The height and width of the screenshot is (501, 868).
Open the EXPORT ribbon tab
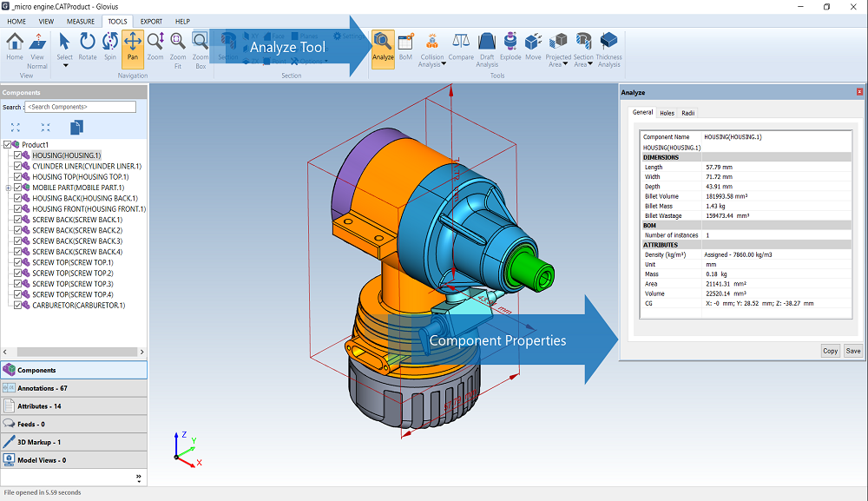click(x=151, y=21)
